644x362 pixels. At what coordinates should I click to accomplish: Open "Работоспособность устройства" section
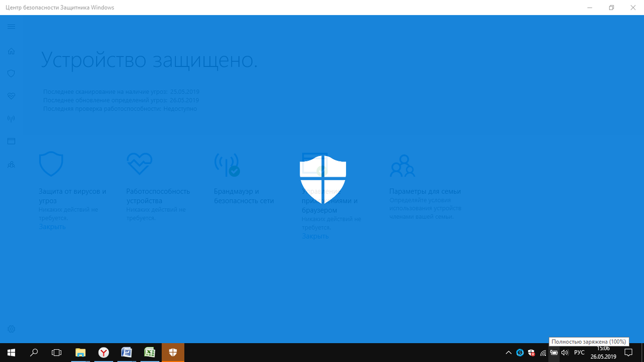158,196
